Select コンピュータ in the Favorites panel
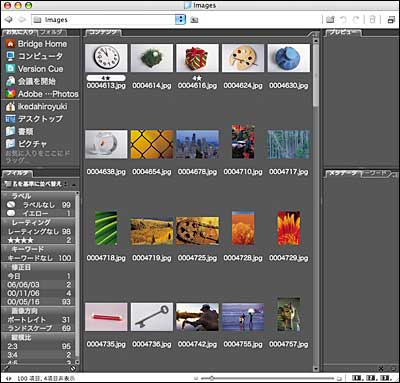The width and height of the screenshot is (400, 383). point(34,56)
